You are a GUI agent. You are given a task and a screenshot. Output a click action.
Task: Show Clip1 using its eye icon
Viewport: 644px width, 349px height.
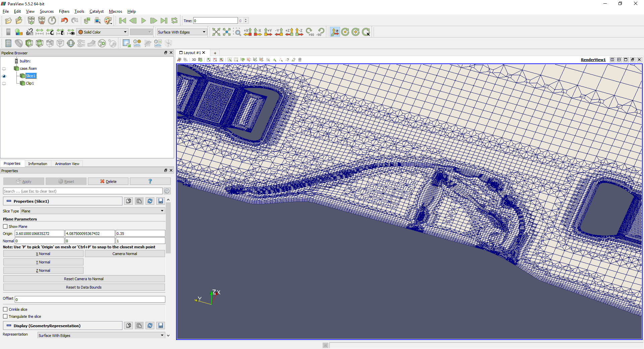(4, 84)
